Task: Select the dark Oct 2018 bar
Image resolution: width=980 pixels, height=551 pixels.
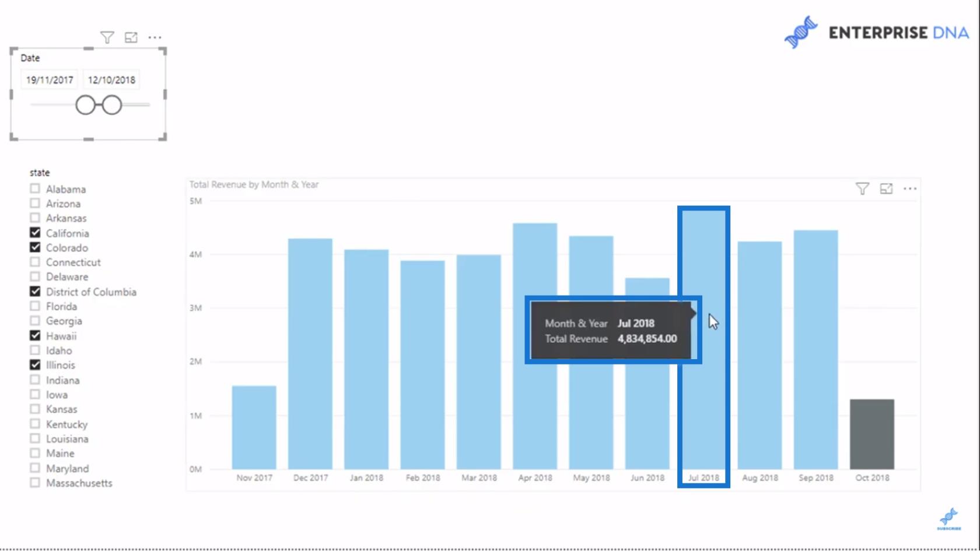Action: [872, 434]
